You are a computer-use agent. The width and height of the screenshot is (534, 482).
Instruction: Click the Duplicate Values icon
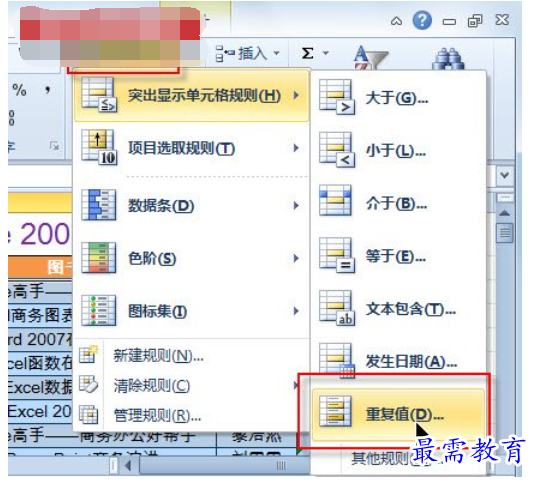[x=335, y=411]
